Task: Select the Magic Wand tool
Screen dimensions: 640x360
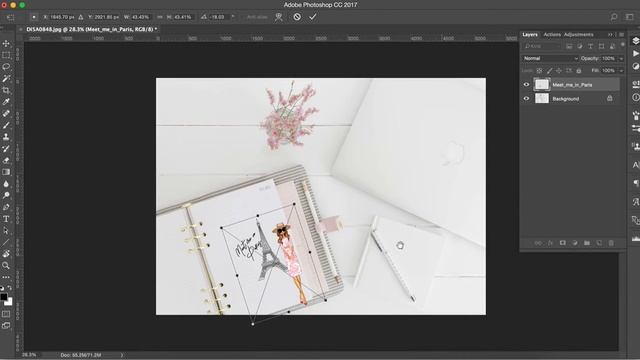Action: (x=6, y=78)
